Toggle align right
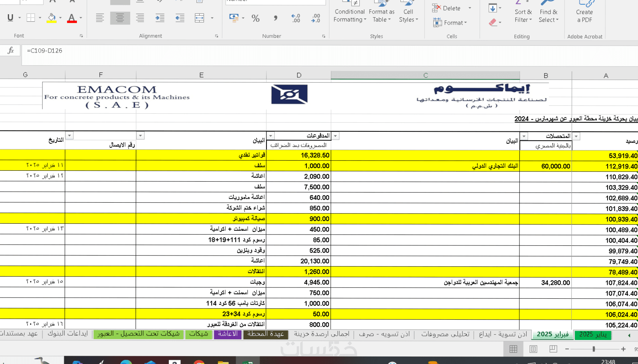638x364 pixels. click(x=140, y=18)
